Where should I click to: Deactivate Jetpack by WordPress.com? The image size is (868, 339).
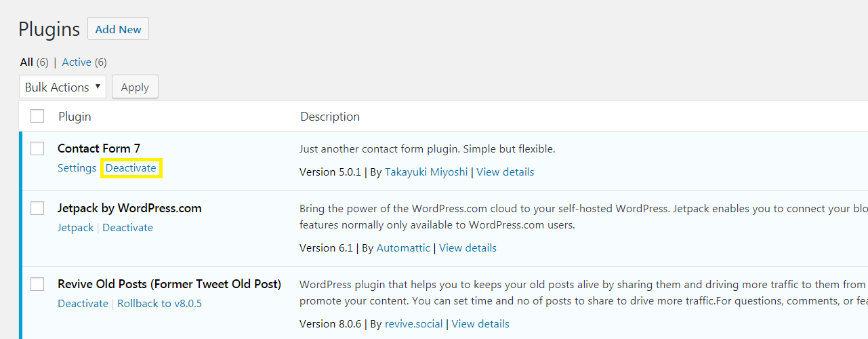click(128, 228)
